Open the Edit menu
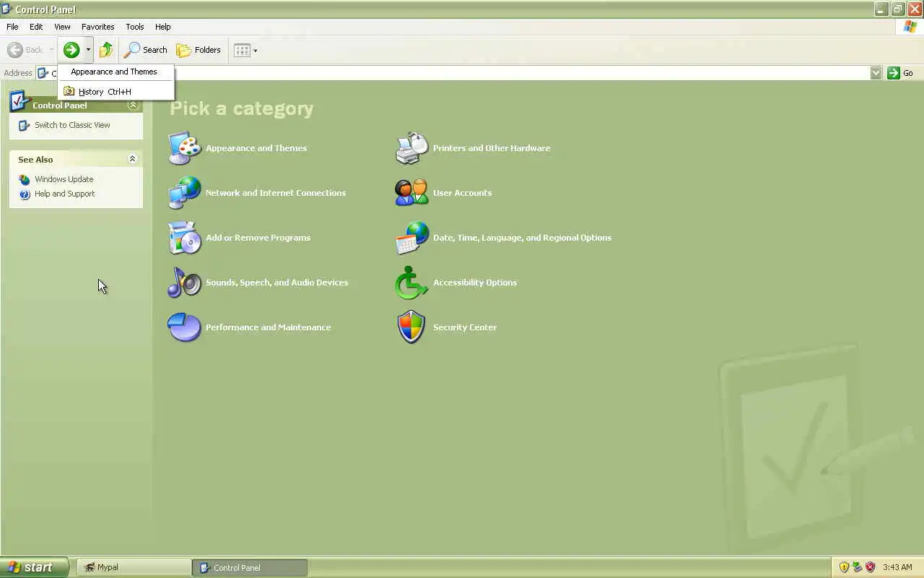Image resolution: width=924 pixels, height=578 pixels. [x=36, y=27]
